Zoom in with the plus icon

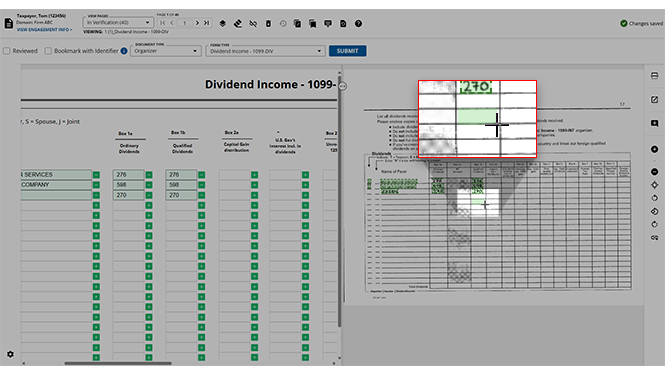654,149
